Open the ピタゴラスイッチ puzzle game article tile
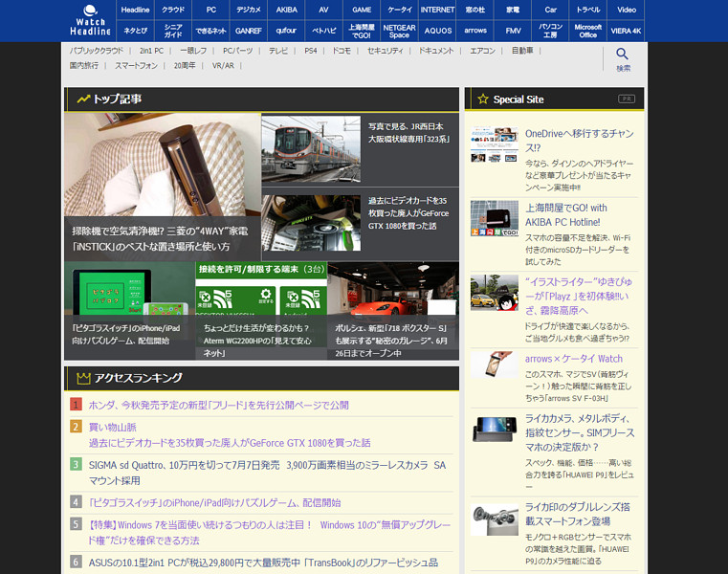Screen dimensions: 728x574 coord(129,311)
